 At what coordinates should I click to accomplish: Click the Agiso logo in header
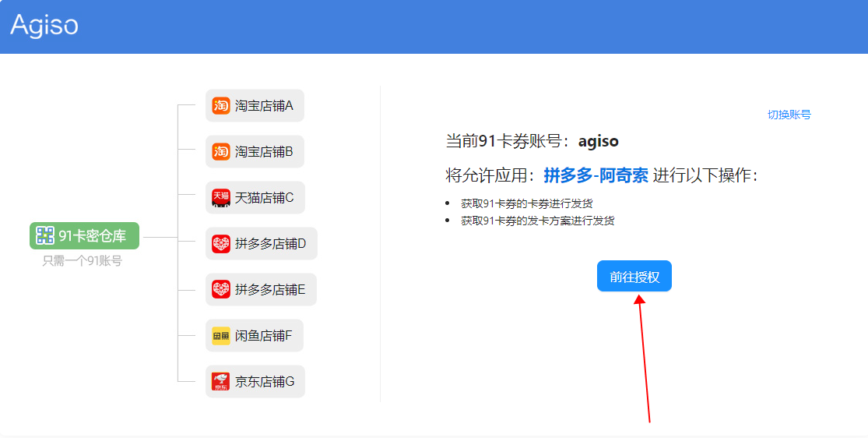(44, 26)
